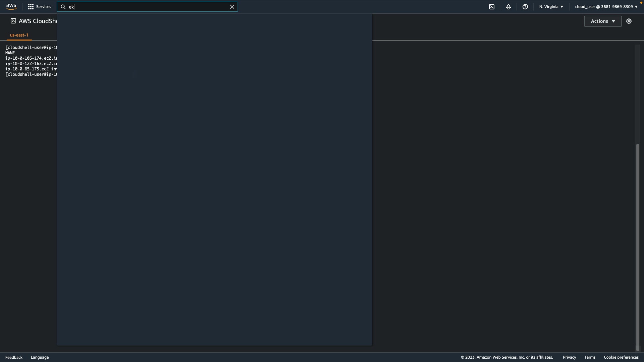The image size is (644, 362).
Task: Open the Terms link
Action: pyautogui.click(x=590, y=357)
